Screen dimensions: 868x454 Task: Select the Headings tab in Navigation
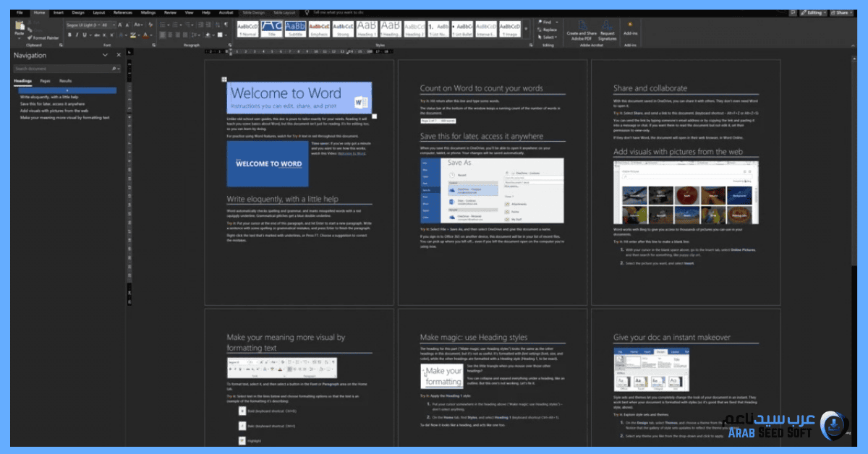[x=22, y=81]
